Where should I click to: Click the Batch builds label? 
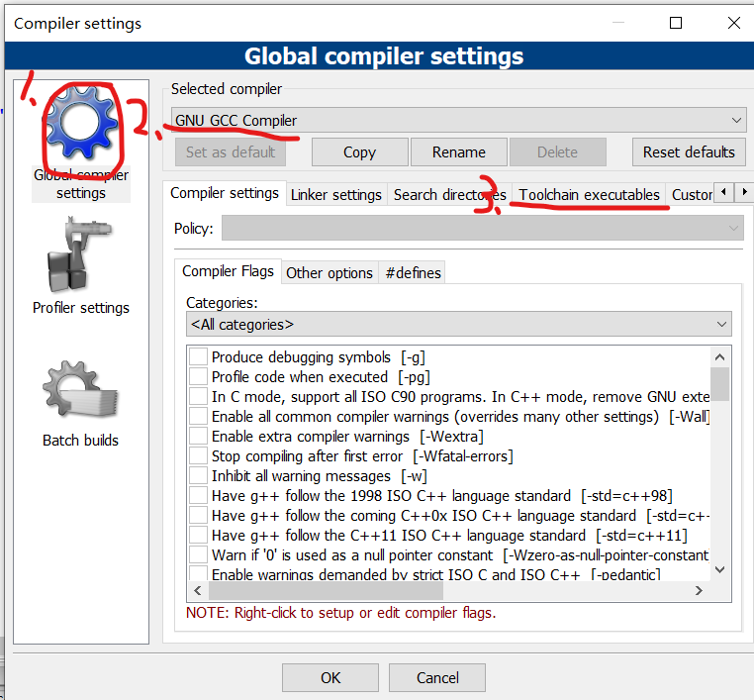[x=80, y=441]
